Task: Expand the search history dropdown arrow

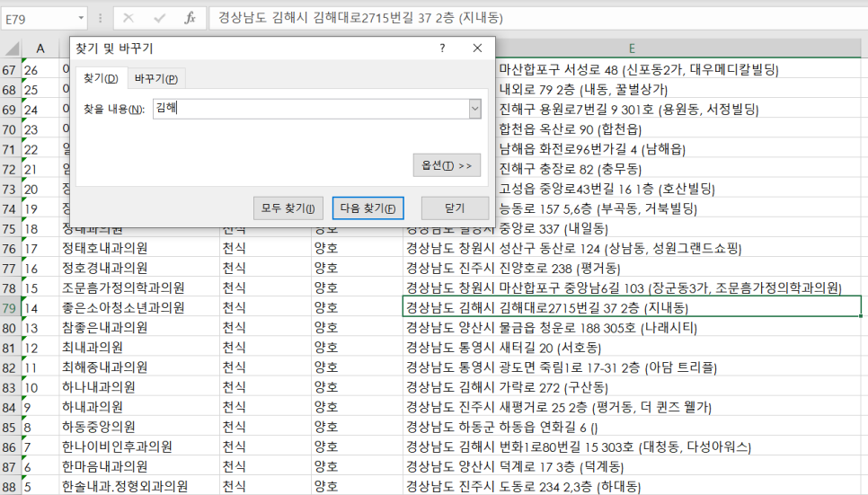Action: point(475,109)
